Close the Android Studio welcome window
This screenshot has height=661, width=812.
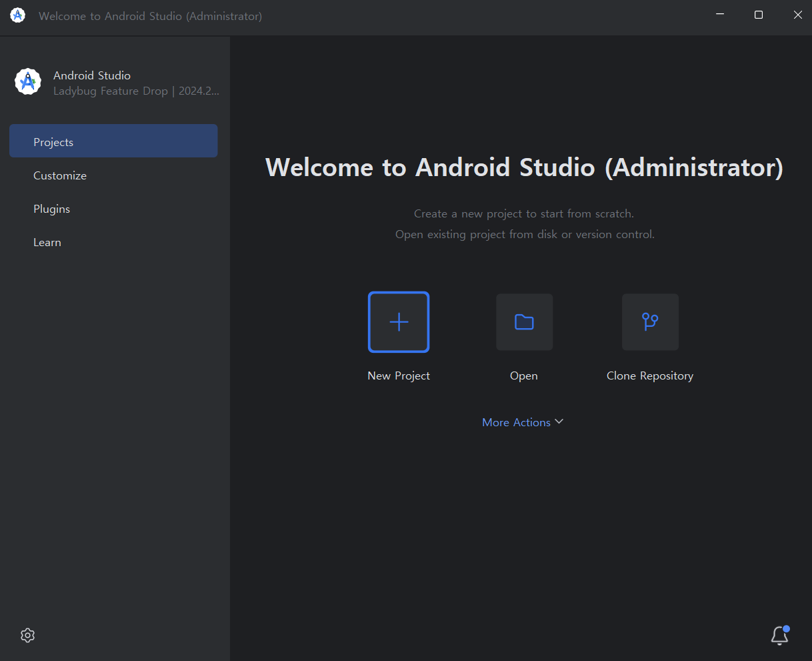[797, 15]
